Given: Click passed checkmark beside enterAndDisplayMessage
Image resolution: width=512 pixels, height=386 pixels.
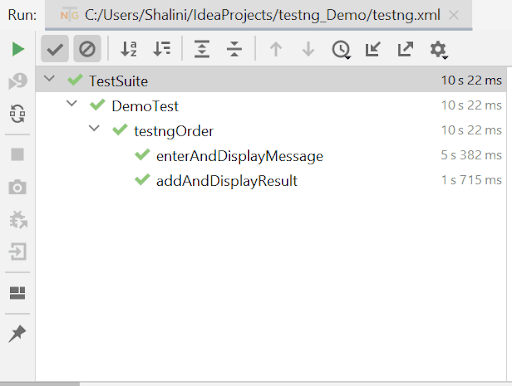Looking at the screenshot, I should pos(142,155).
